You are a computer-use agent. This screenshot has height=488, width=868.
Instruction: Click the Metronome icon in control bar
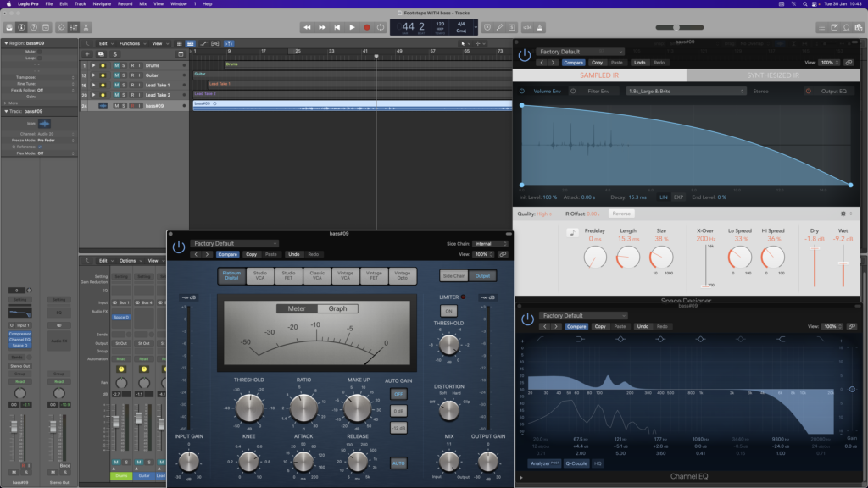click(540, 27)
